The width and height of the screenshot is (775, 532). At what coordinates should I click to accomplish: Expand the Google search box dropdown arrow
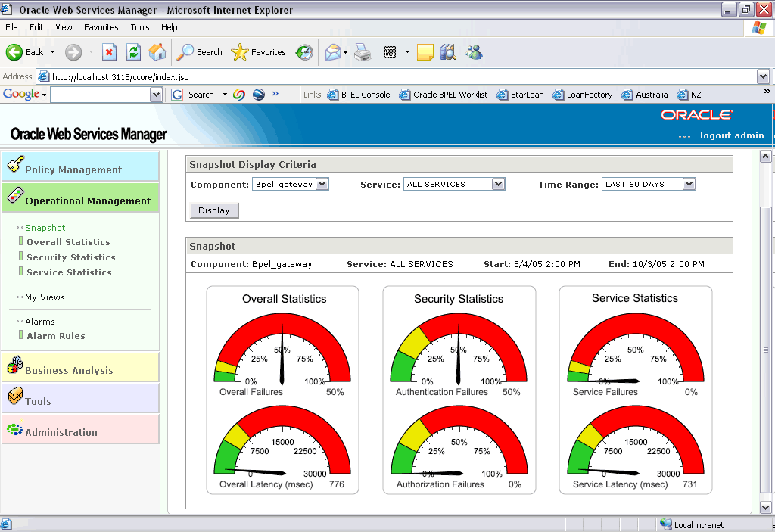pos(156,95)
